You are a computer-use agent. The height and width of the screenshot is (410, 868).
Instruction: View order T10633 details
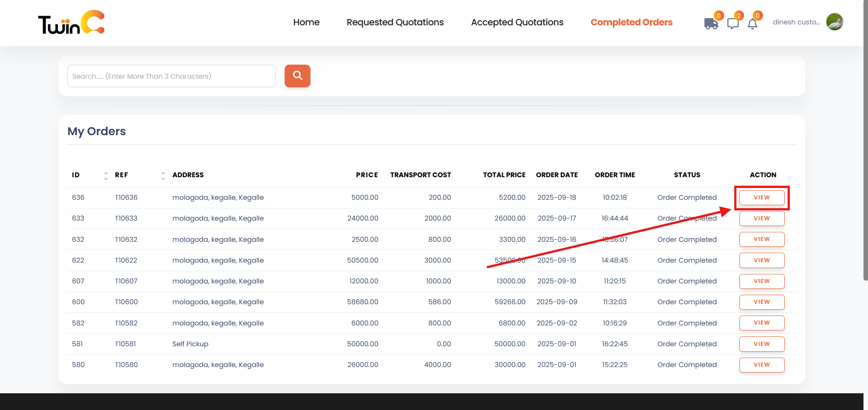762,218
